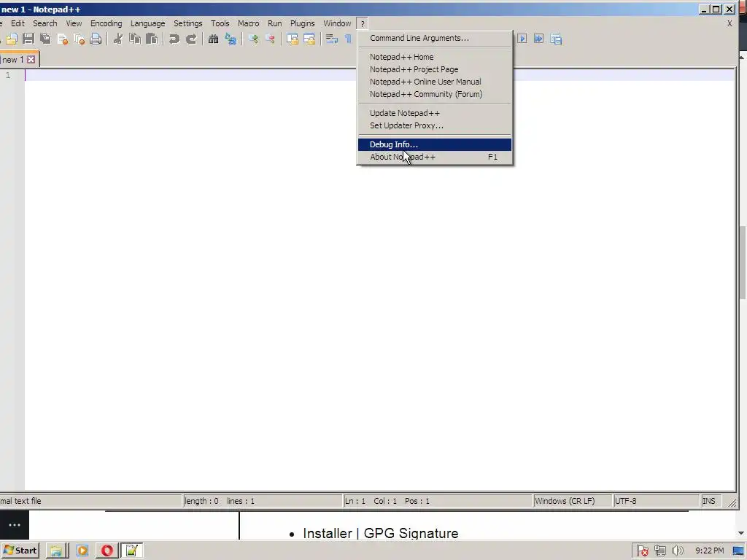
Task: Click the Save All toolbar icon
Action: [x=45, y=39]
